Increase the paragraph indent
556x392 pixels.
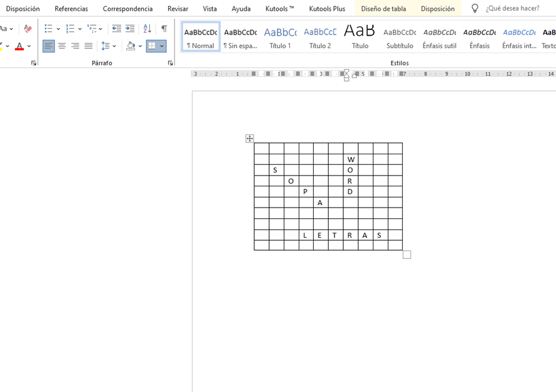[130, 29]
